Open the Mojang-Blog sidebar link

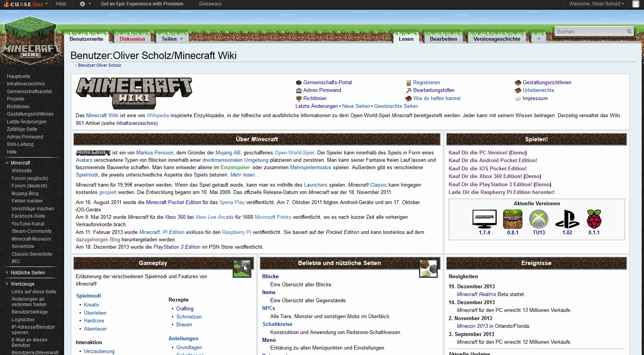click(x=25, y=194)
